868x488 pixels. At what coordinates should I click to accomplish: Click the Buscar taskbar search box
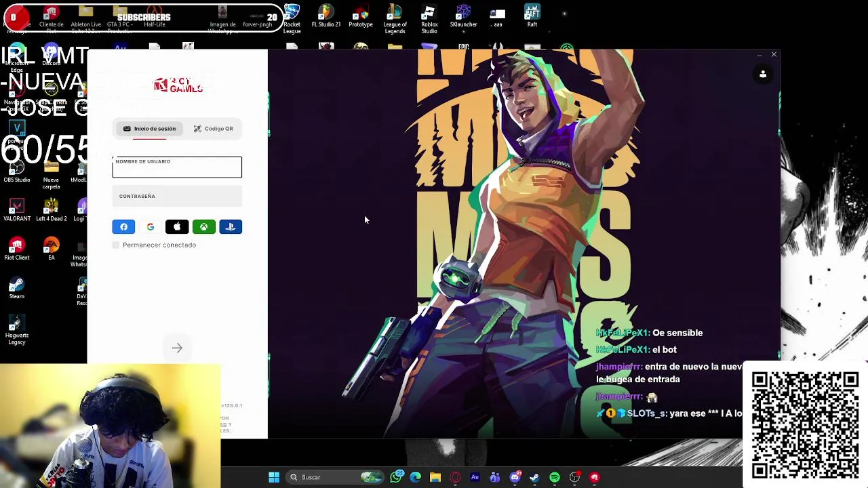tap(335, 477)
